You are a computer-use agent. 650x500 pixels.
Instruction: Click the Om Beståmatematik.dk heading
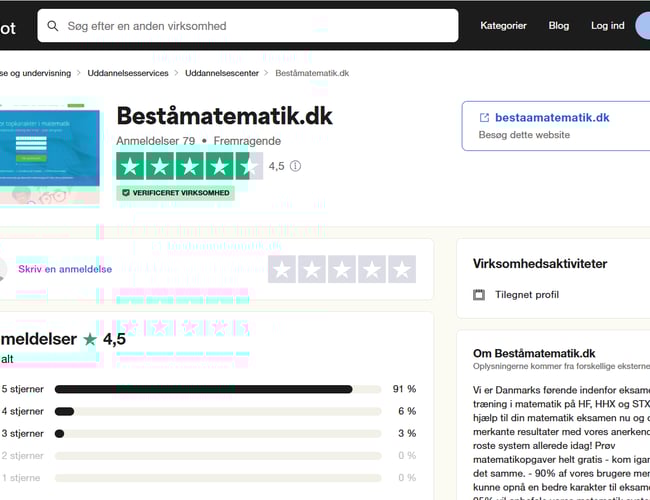click(x=534, y=353)
